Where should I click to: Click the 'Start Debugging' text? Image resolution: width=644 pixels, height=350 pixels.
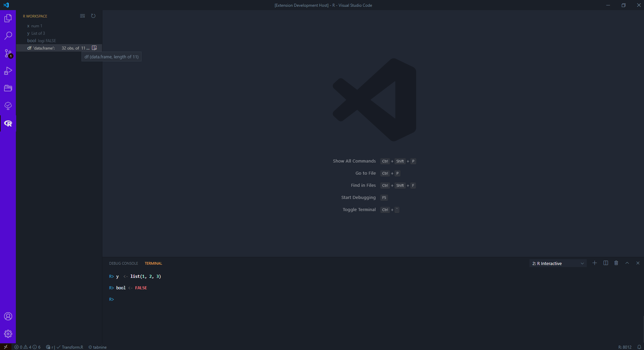[358, 198]
